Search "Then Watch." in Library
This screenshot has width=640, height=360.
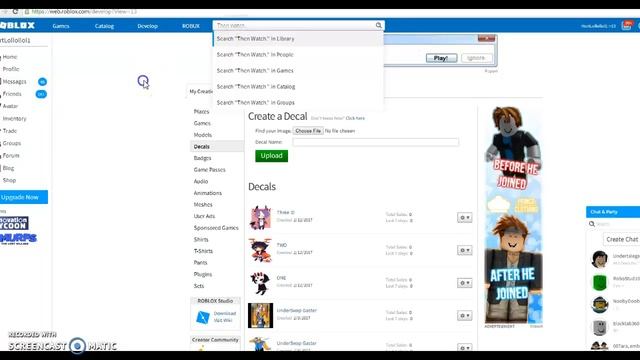click(x=298, y=39)
